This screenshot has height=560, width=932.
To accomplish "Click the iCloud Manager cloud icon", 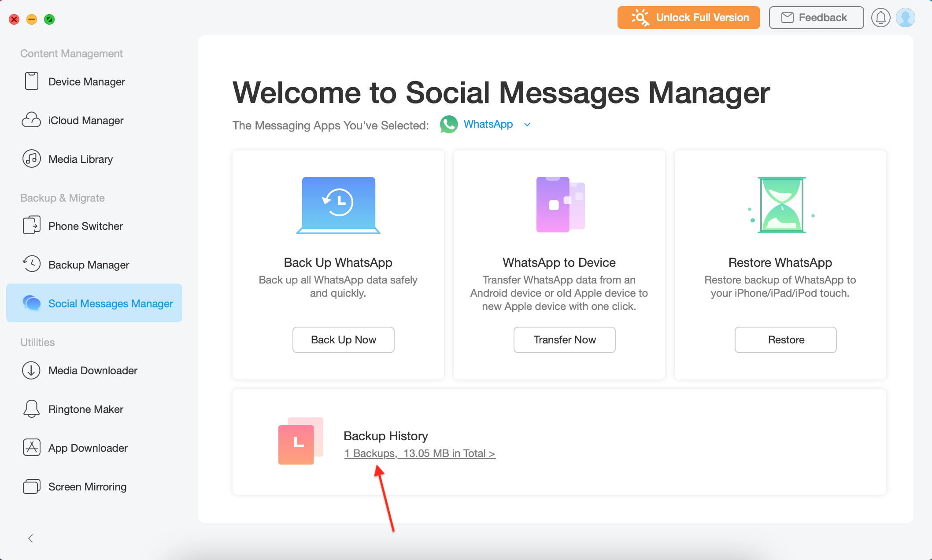I will pyautogui.click(x=31, y=120).
